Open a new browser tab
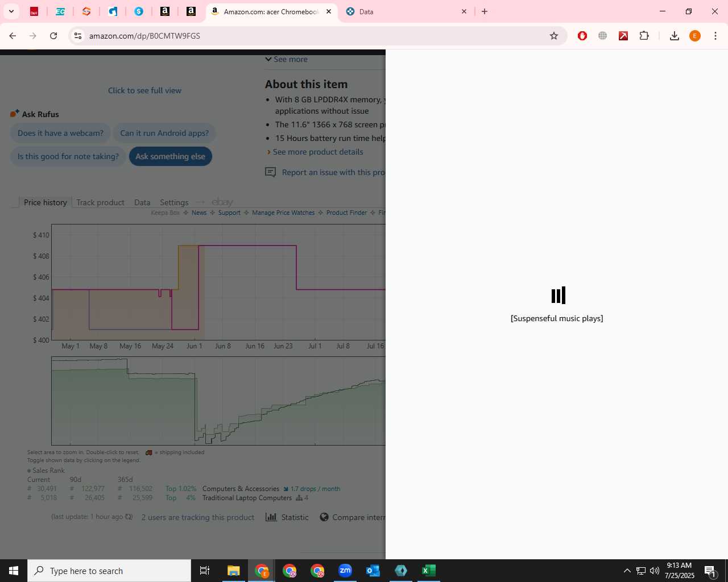 485,11
